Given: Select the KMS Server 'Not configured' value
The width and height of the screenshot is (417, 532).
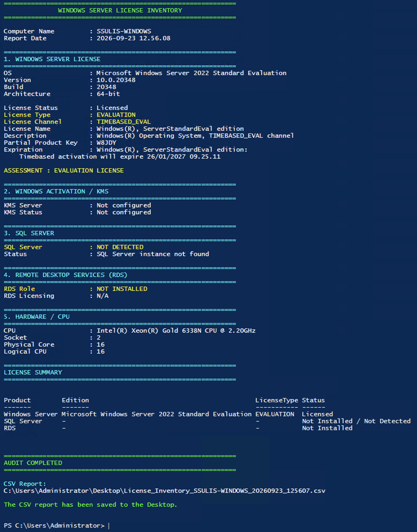Looking at the screenshot, I should coord(124,205).
